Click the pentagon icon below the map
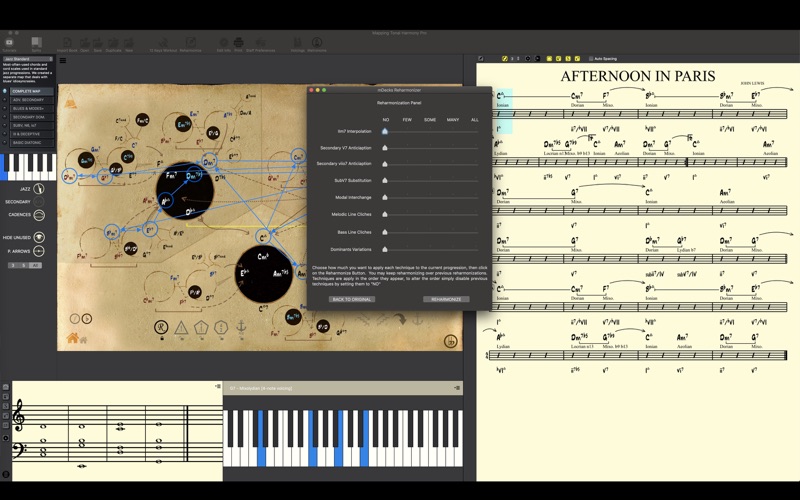Screen dimensions: 800x500 click(201, 328)
